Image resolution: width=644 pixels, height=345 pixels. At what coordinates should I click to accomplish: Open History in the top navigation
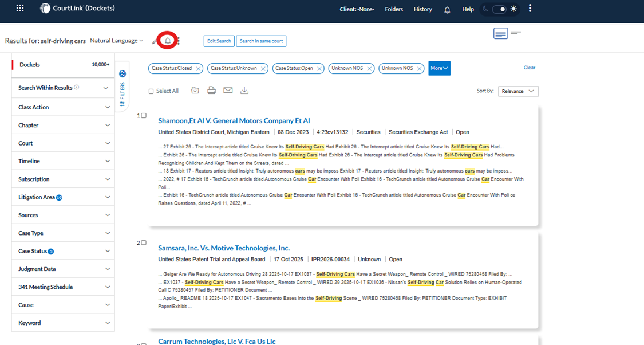pos(422,9)
